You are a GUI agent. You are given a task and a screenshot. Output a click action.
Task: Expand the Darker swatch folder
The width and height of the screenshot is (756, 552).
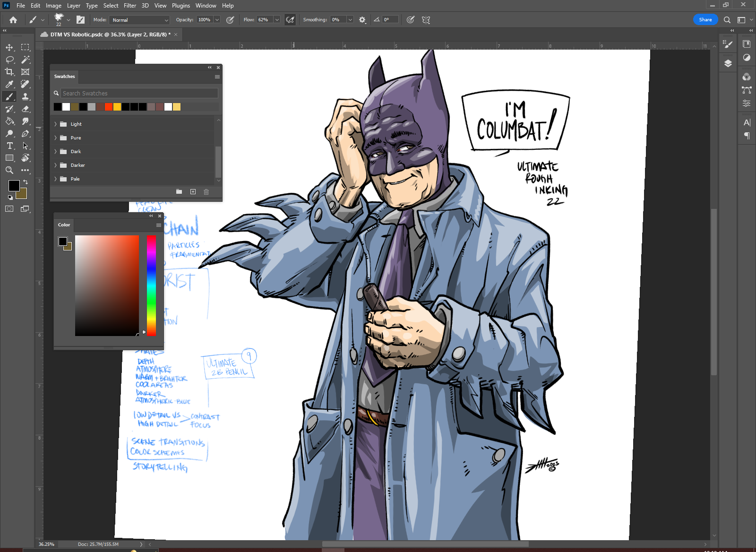point(55,165)
